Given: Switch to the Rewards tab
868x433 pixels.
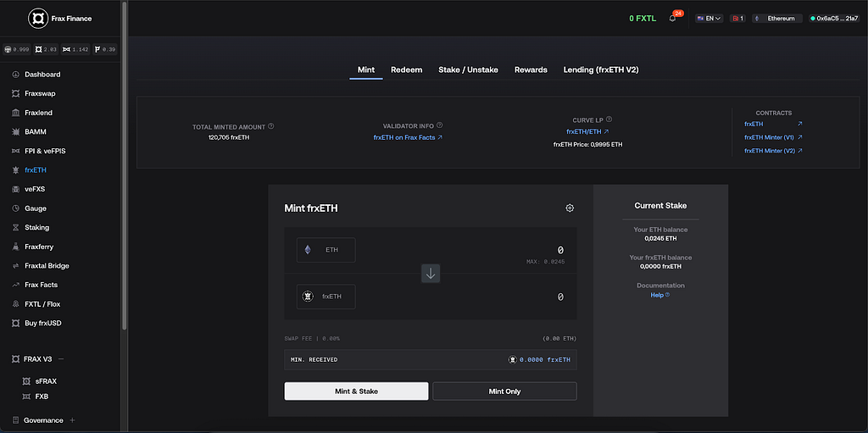Looking at the screenshot, I should point(531,69).
